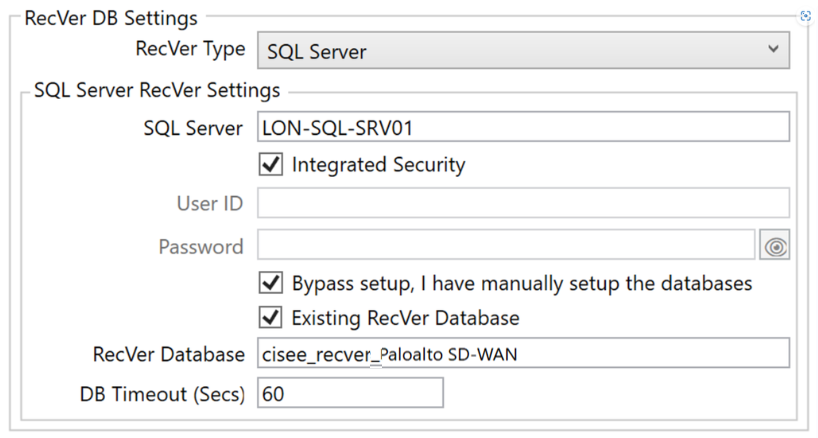Click the scan icon at top-right corner

(805, 17)
